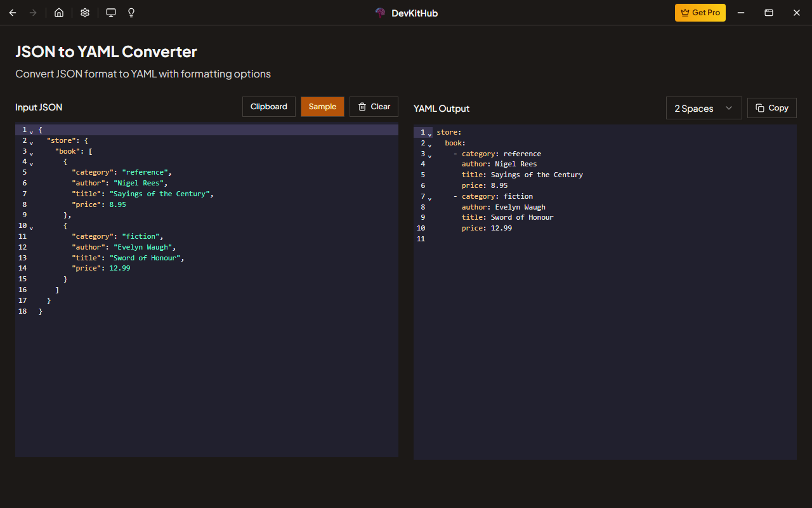Click the forward arrow icon
812x508 pixels.
pos(33,13)
